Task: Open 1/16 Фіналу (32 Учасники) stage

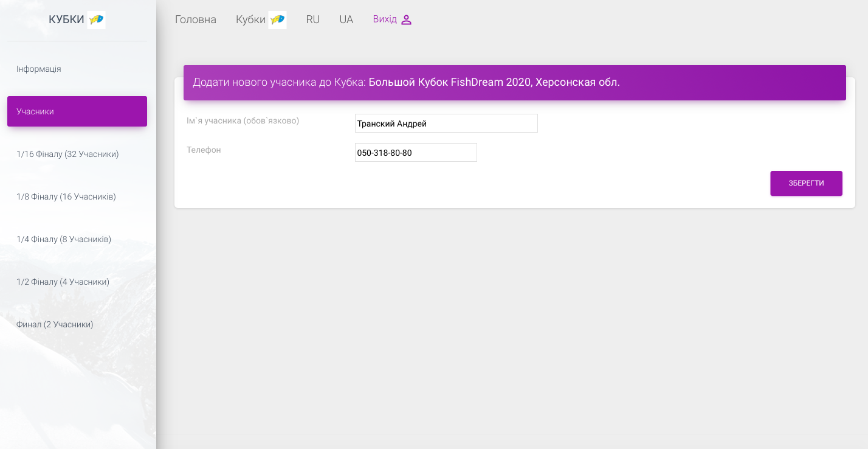Action: 77,154
